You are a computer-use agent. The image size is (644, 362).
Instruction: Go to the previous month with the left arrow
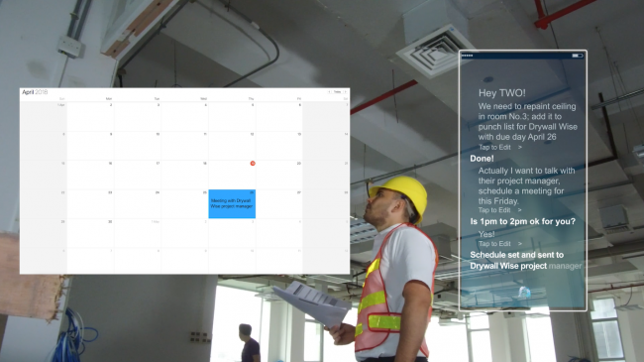coord(329,91)
